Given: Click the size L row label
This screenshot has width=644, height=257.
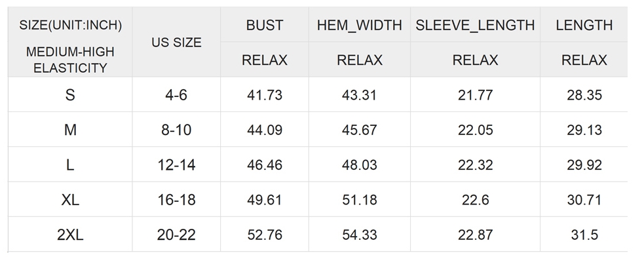Looking at the screenshot, I should click(x=70, y=165).
